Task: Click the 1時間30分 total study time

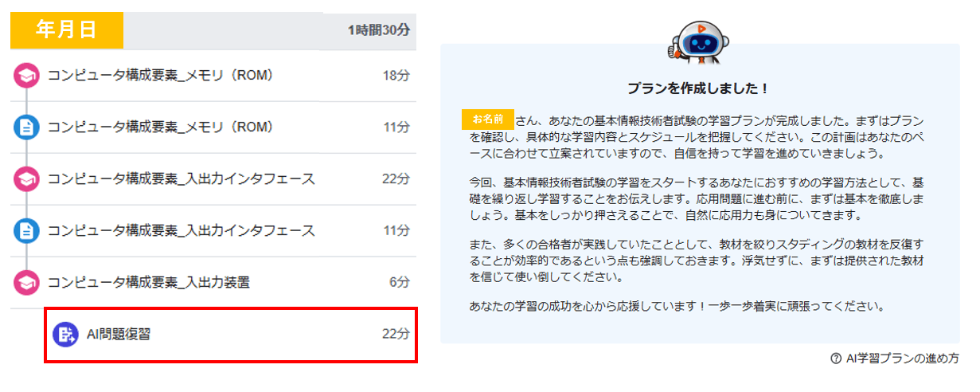Action: coord(378,31)
